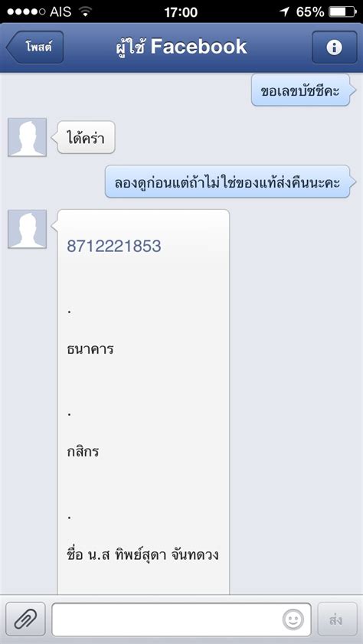Tap the ธนาคาร text in the message
Viewport: 363px width, 644px height.
click(x=90, y=349)
